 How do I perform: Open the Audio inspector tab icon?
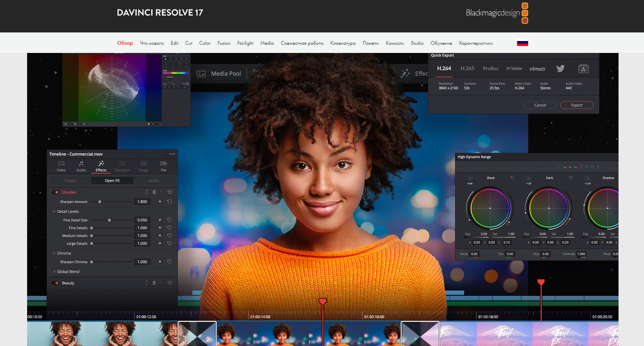[81, 163]
